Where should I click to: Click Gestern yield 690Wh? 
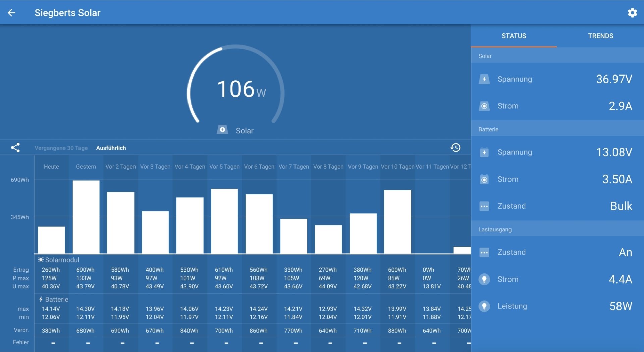85,270
